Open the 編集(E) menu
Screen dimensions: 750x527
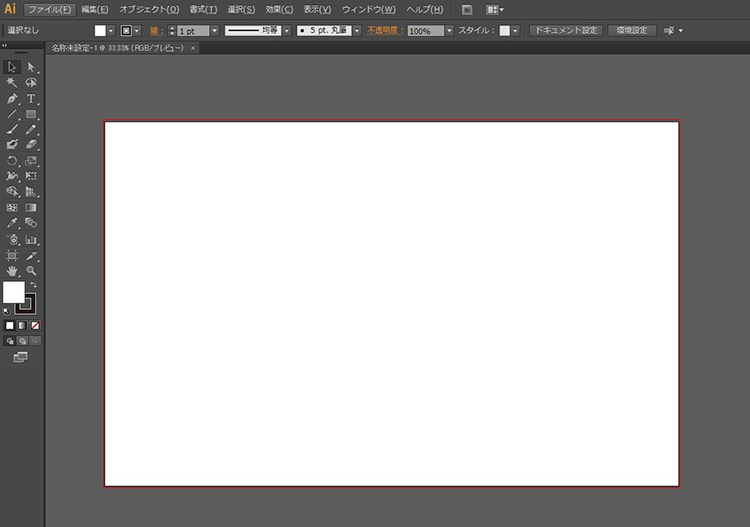tap(95, 10)
